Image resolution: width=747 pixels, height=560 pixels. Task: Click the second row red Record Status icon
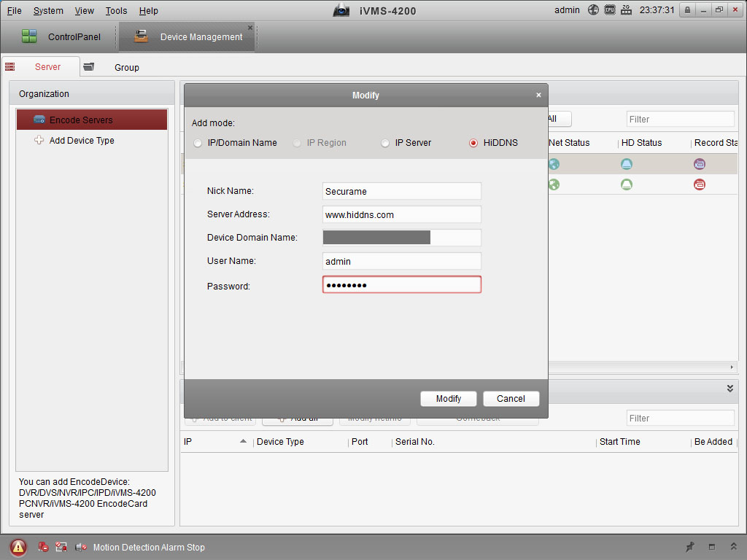tap(700, 184)
